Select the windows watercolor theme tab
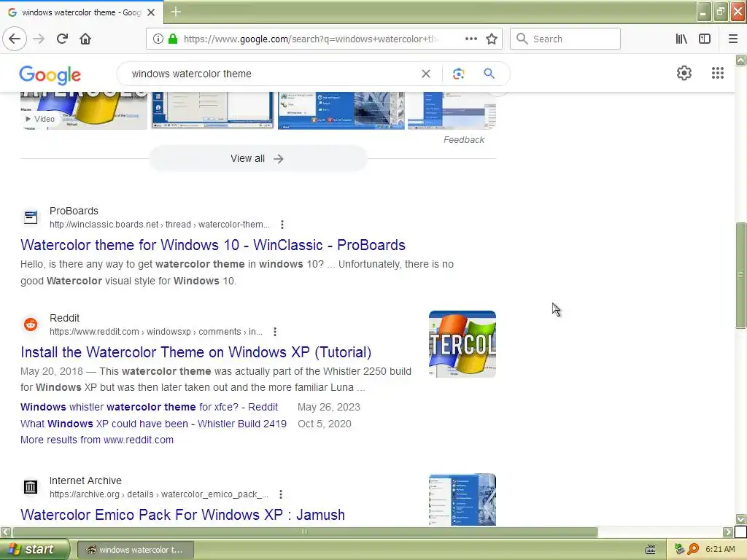 (x=82, y=12)
